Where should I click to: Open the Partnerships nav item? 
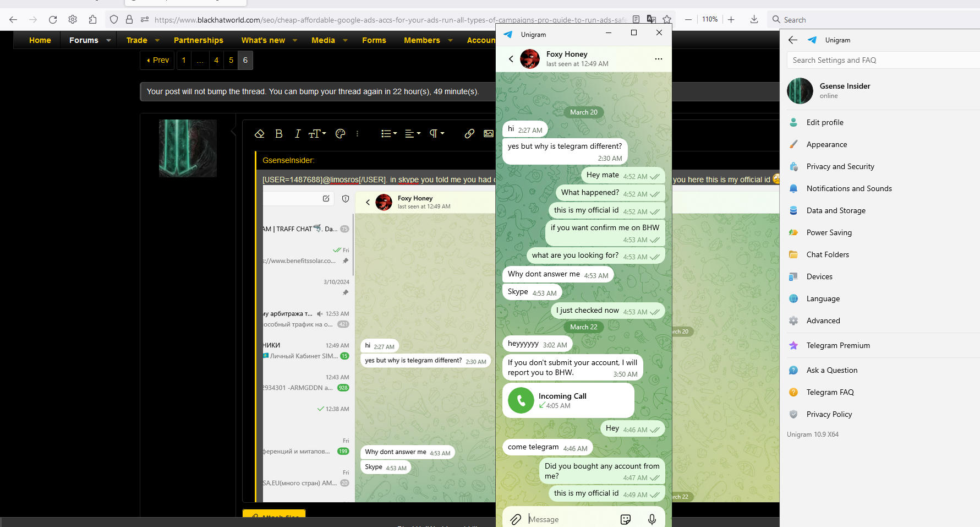point(199,40)
